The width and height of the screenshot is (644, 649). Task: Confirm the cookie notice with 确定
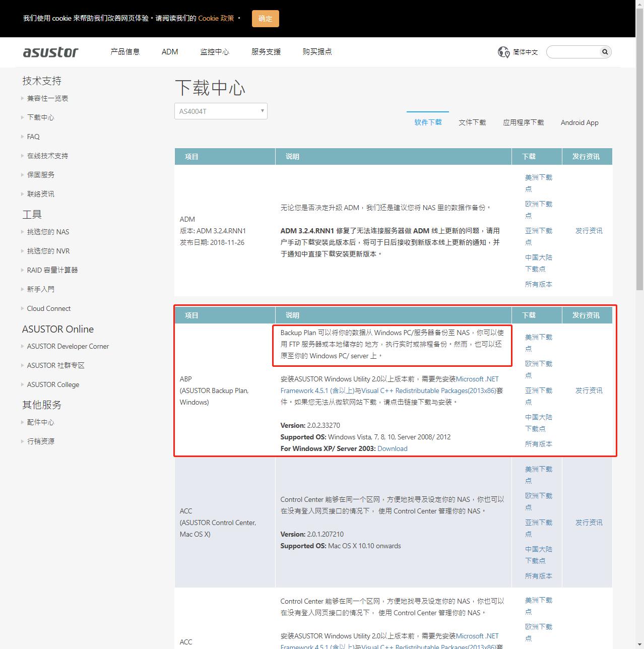265,18
